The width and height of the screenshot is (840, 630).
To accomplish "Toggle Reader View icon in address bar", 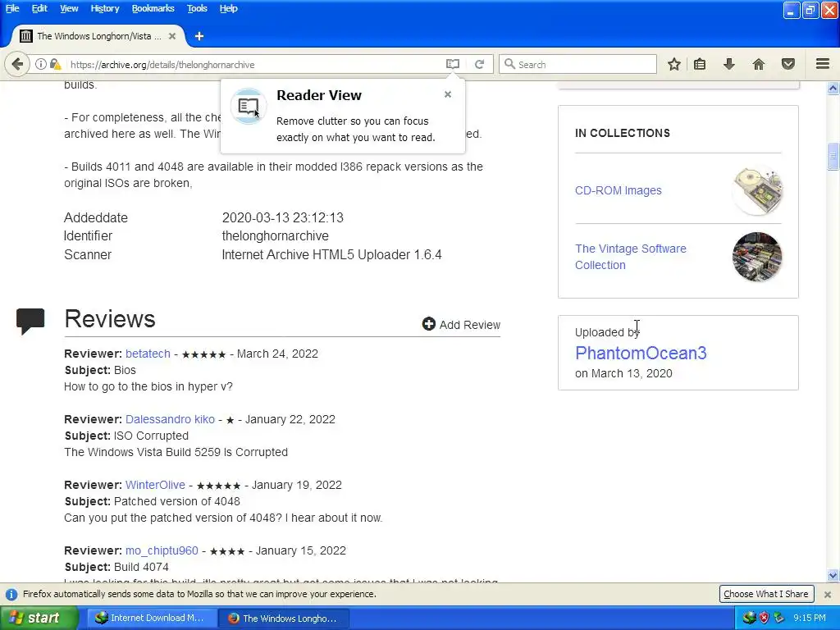I will click(453, 64).
